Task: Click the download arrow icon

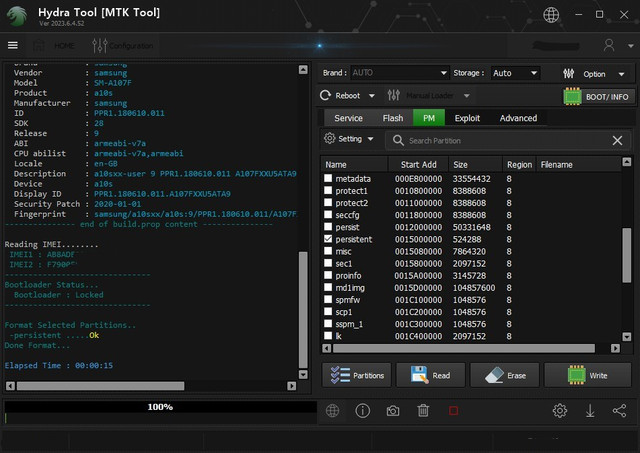Action: pos(590,411)
